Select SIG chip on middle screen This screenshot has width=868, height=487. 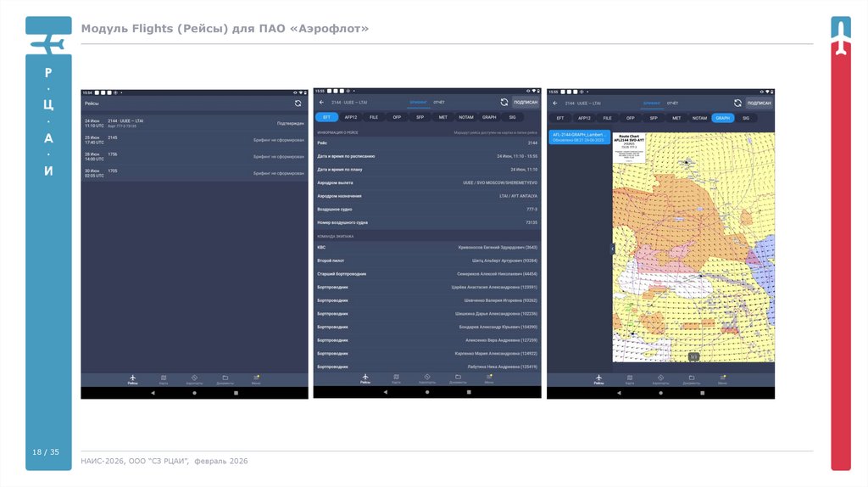click(513, 117)
